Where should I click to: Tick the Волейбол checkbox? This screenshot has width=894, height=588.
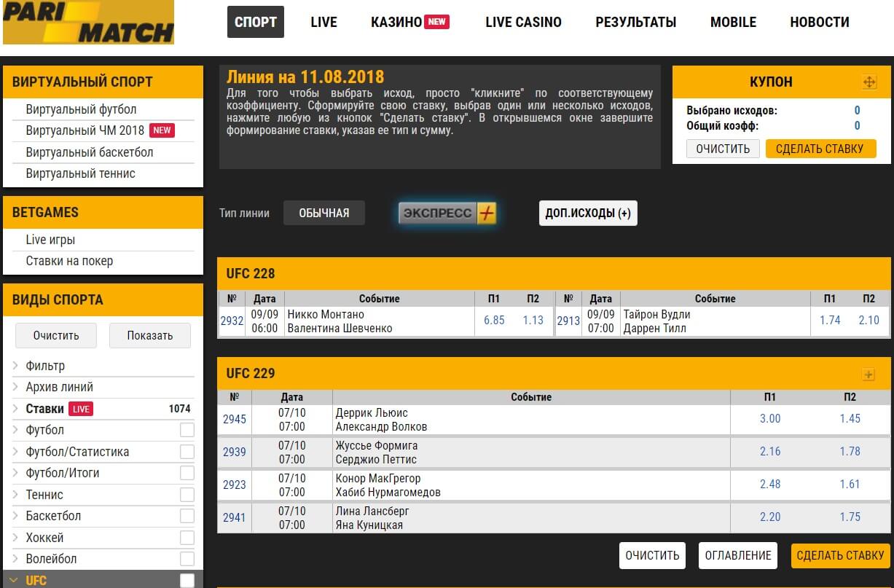[187, 560]
